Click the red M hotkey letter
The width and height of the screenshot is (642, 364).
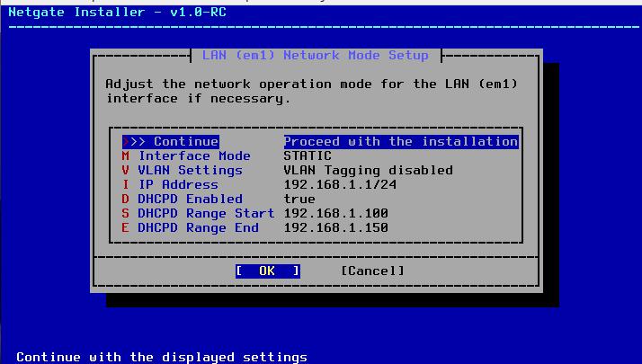(127, 155)
